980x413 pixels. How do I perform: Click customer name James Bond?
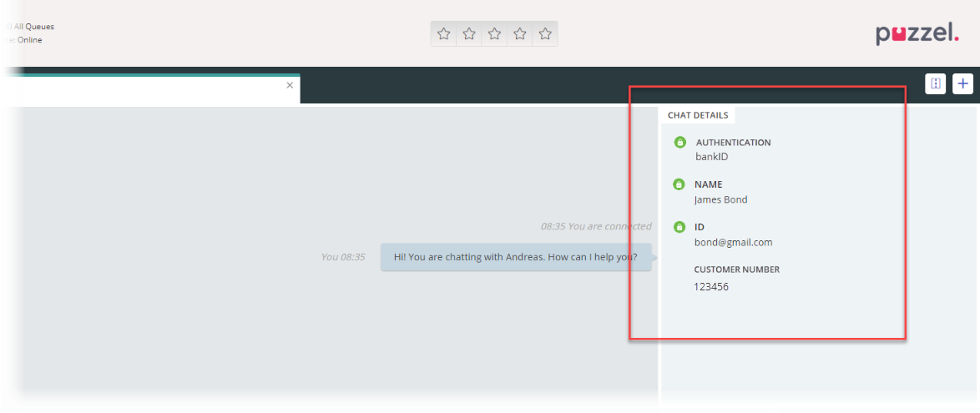click(x=720, y=199)
